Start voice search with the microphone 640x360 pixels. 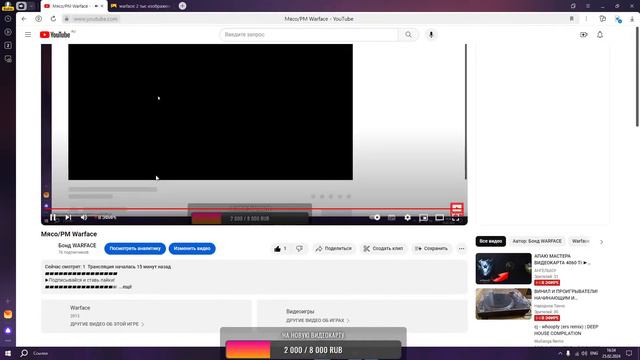431,35
